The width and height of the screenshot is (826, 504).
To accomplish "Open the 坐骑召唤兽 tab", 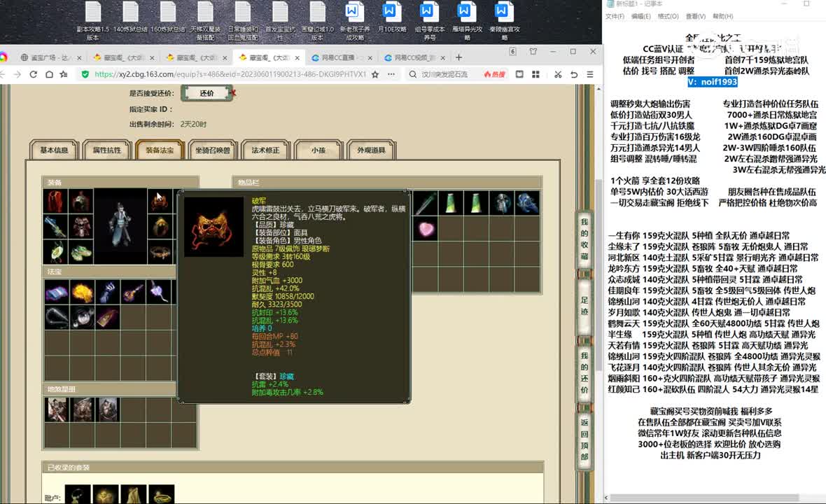I will (x=213, y=150).
